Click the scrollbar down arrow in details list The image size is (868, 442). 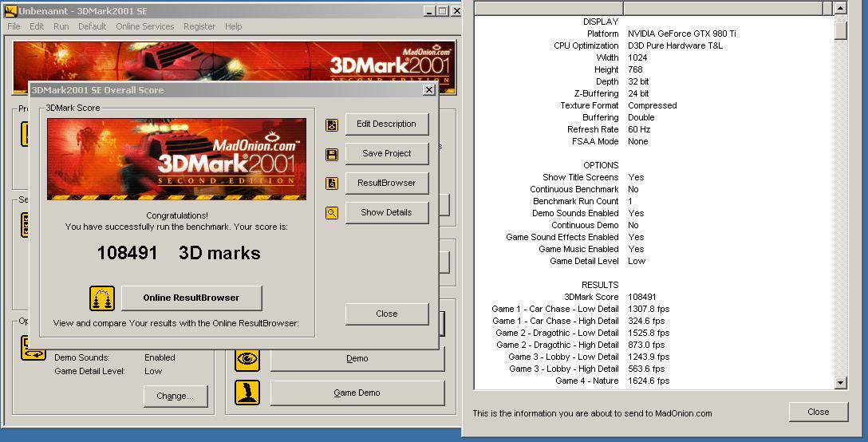pos(840,383)
